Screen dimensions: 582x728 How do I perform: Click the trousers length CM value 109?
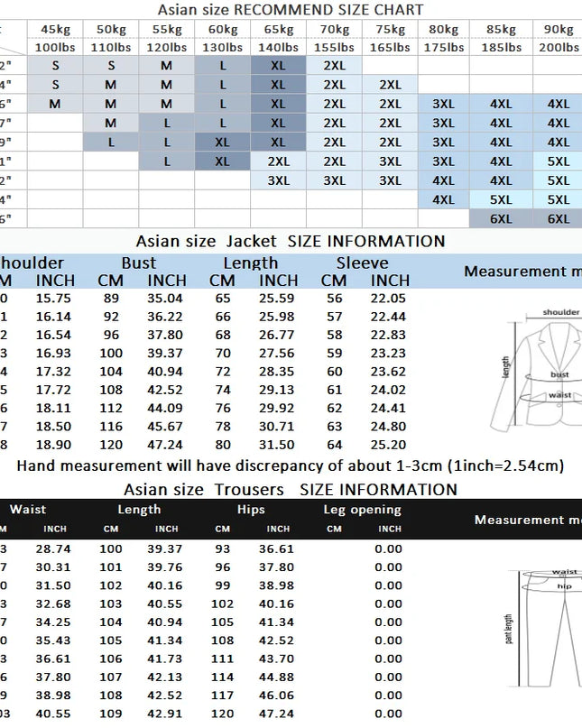tap(111, 714)
